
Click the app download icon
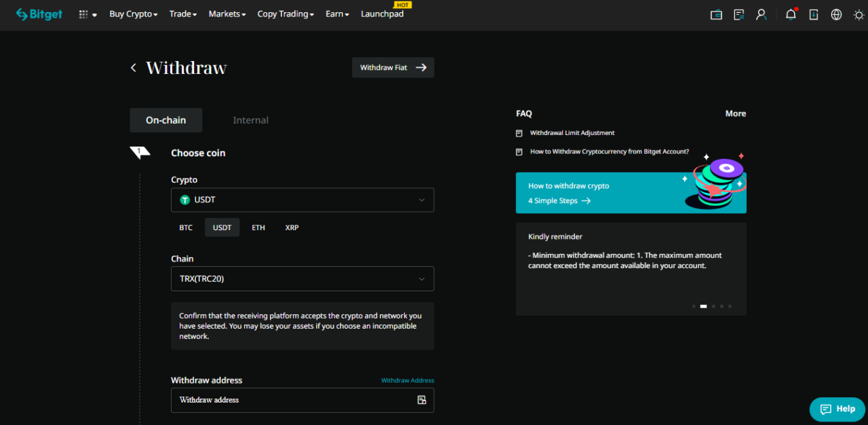[814, 14]
